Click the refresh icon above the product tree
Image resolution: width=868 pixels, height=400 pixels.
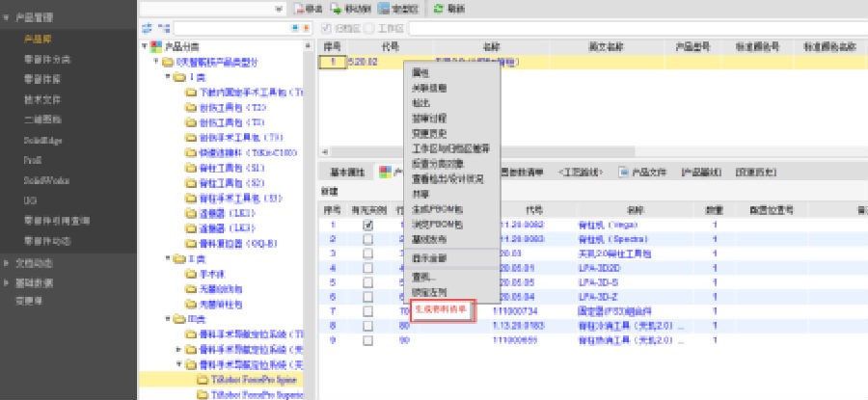147,29
